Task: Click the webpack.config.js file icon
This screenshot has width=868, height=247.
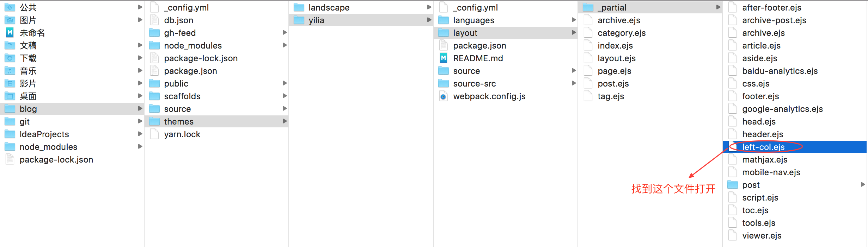Action: [x=444, y=96]
